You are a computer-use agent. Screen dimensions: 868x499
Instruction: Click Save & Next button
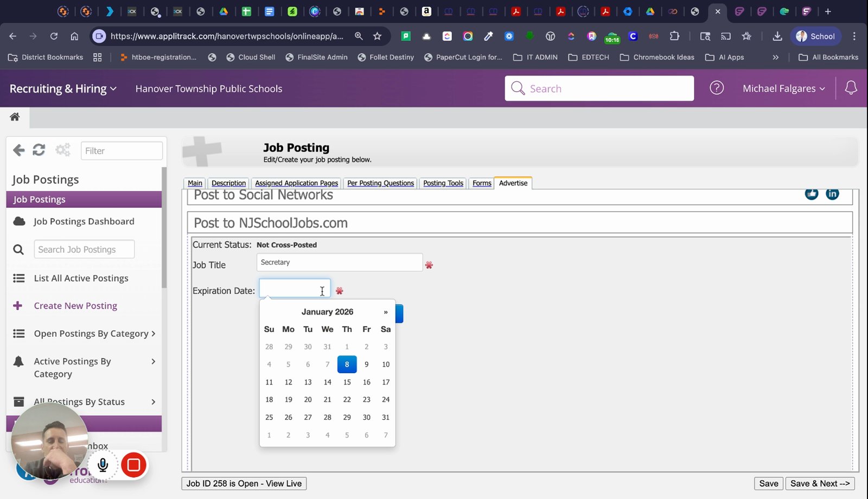point(820,483)
